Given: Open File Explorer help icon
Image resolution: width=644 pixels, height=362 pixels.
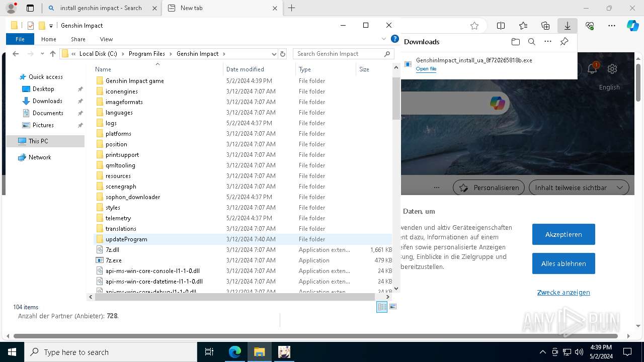Looking at the screenshot, I should [x=395, y=39].
